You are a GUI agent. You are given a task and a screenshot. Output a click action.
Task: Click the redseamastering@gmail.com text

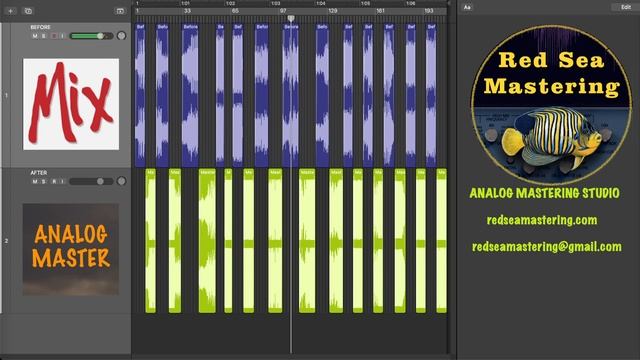tap(547, 247)
